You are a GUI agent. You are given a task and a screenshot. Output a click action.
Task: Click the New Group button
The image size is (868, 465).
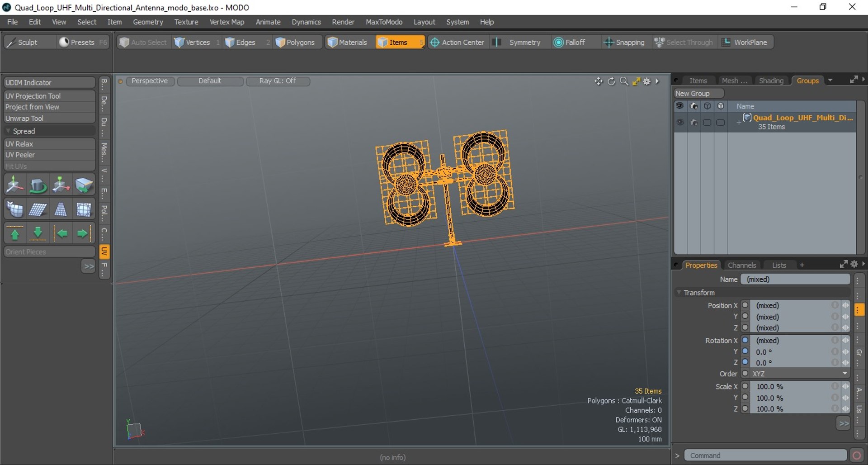click(x=698, y=93)
